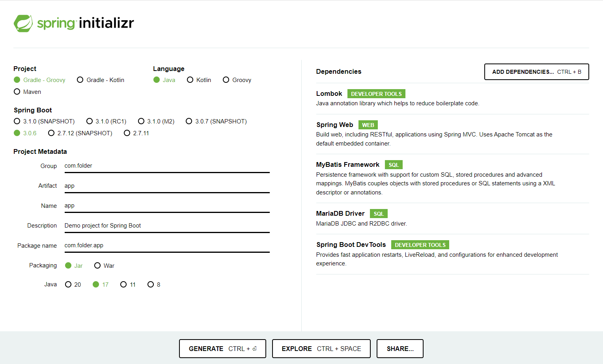Click the Developer Tools tag beside Lombok

coord(376,94)
